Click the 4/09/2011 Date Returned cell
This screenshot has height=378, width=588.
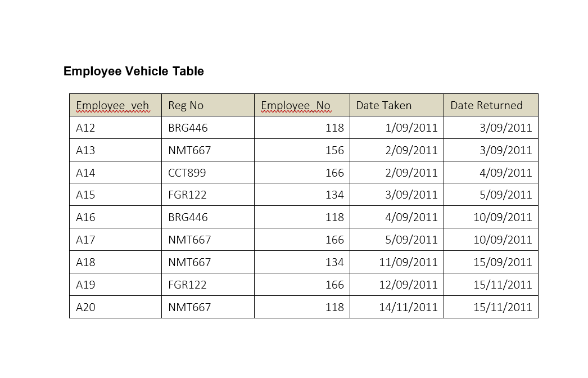(491, 172)
